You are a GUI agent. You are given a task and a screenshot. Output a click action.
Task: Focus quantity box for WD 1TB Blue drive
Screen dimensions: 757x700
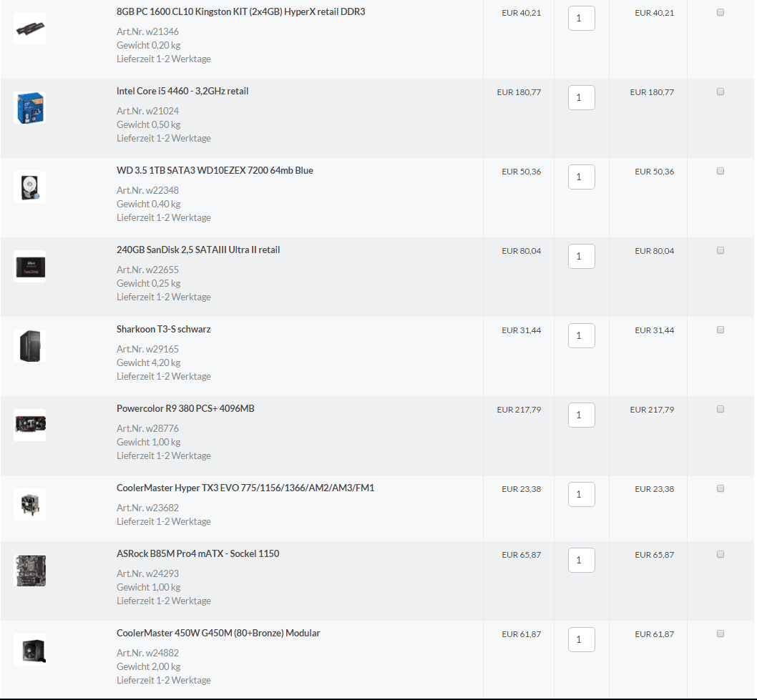tap(581, 177)
